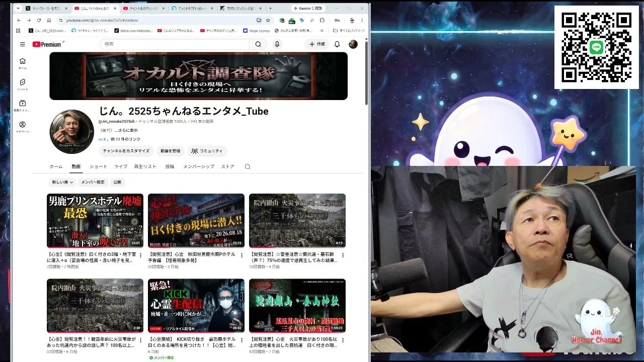Open Subscriptions in the left mini sidebar
The width and height of the screenshot is (644, 362).
pos(22,106)
